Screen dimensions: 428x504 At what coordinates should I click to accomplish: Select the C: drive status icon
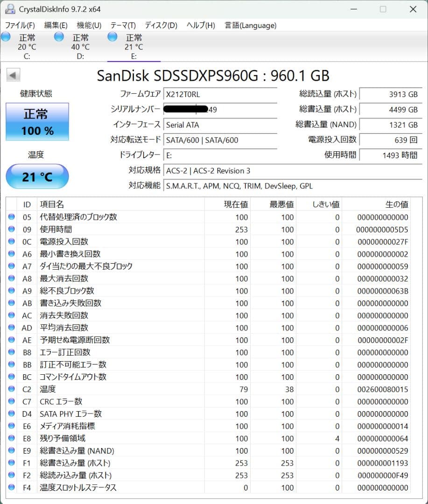(x=6, y=37)
